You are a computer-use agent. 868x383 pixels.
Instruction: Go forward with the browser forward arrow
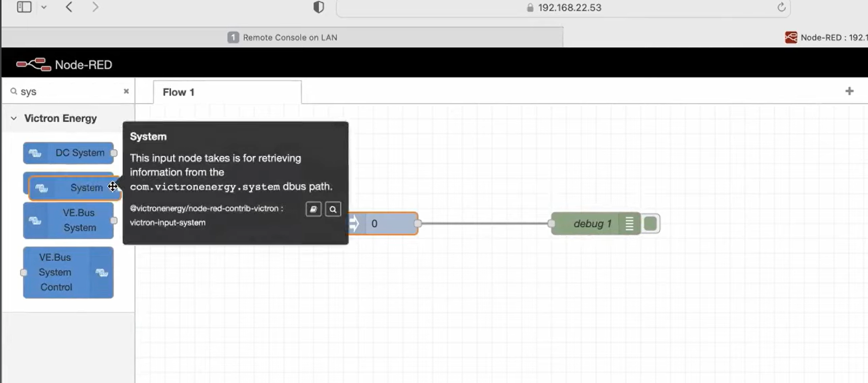coord(95,7)
